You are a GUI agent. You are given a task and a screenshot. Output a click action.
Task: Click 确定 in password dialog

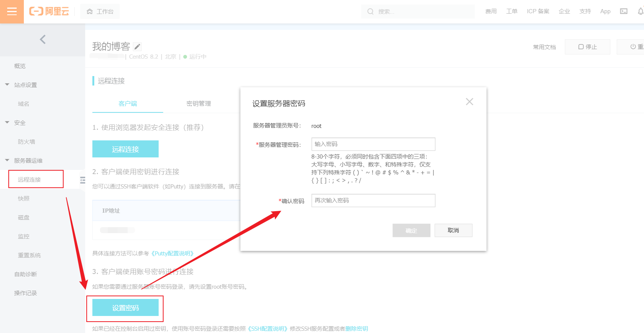coord(412,230)
